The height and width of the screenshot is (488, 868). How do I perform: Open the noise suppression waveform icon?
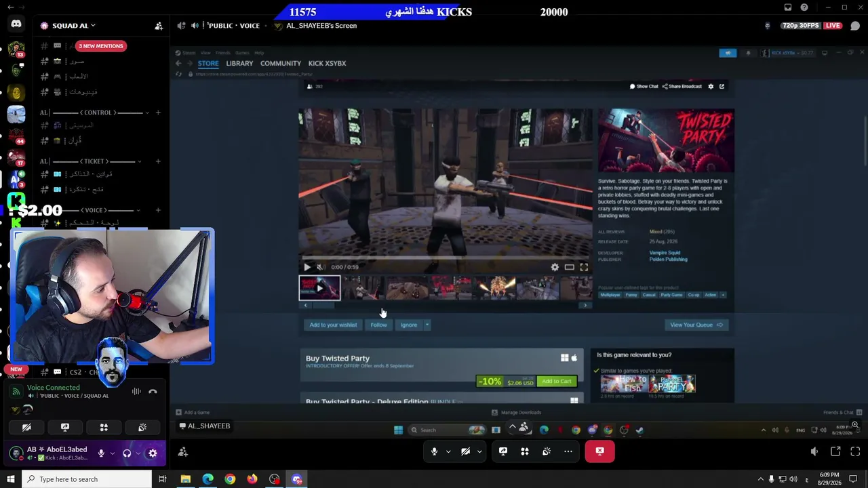[x=136, y=391]
